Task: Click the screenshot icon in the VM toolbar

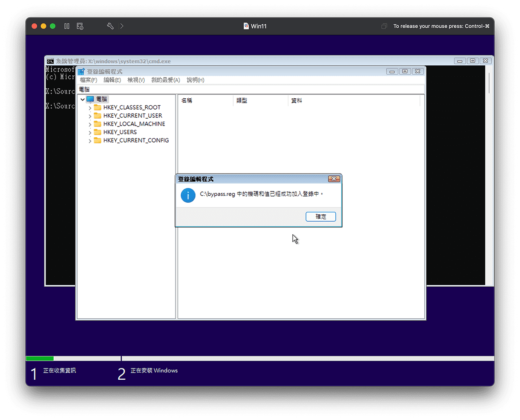Action: coord(80,26)
